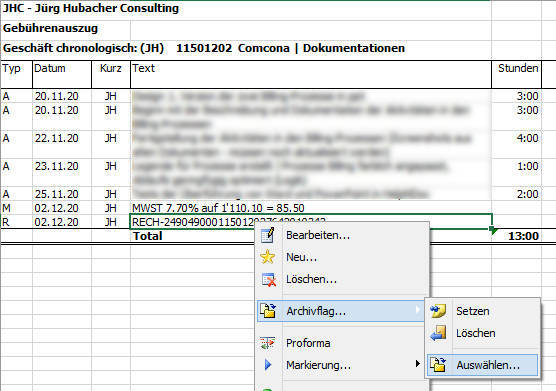This screenshot has width=556, height=391.
Task: Expand the Archivflag submenu arrow
Action: click(418, 310)
